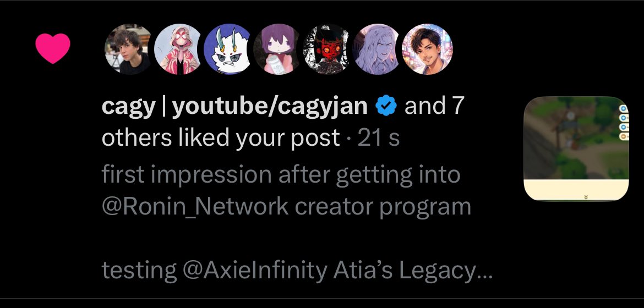644x308 pixels.
Task: Click the orange bubble in the thumbnail
Action: click(x=624, y=136)
